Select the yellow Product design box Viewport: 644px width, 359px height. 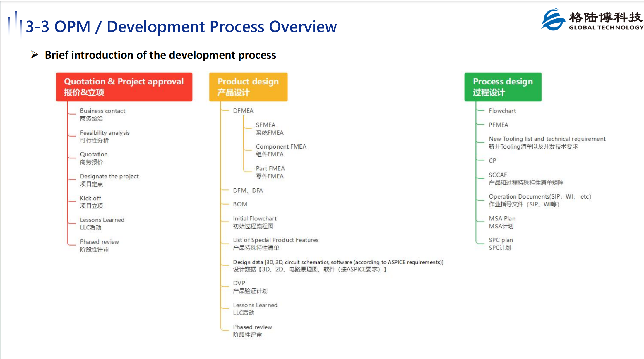[x=248, y=87]
